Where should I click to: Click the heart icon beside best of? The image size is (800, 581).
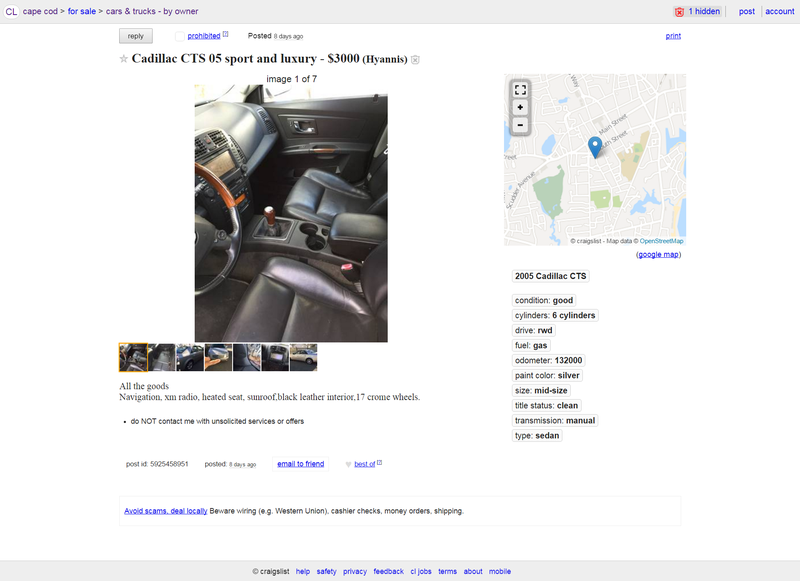(348, 464)
